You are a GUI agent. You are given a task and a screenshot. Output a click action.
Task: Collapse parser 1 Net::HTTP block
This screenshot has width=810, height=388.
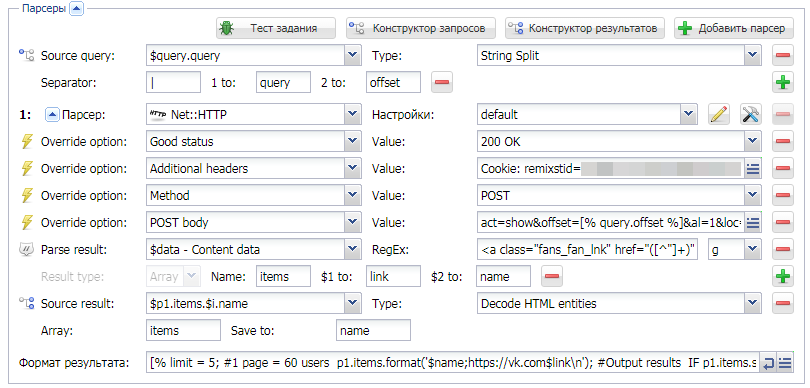pos(53,115)
